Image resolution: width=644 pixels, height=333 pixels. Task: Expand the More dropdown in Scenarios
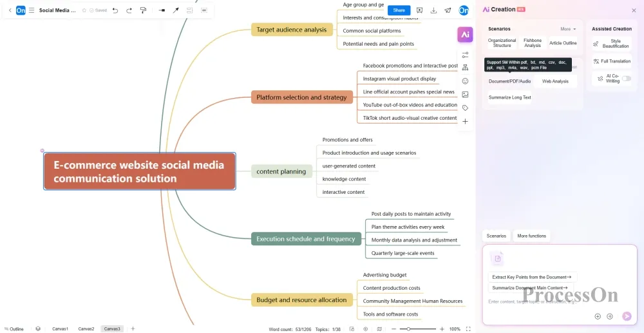tap(568, 29)
